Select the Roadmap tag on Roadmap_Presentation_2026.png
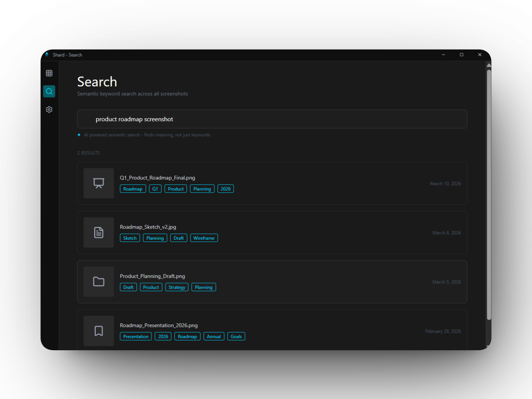The width and height of the screenshot is (532, 399). pos(187,336)
